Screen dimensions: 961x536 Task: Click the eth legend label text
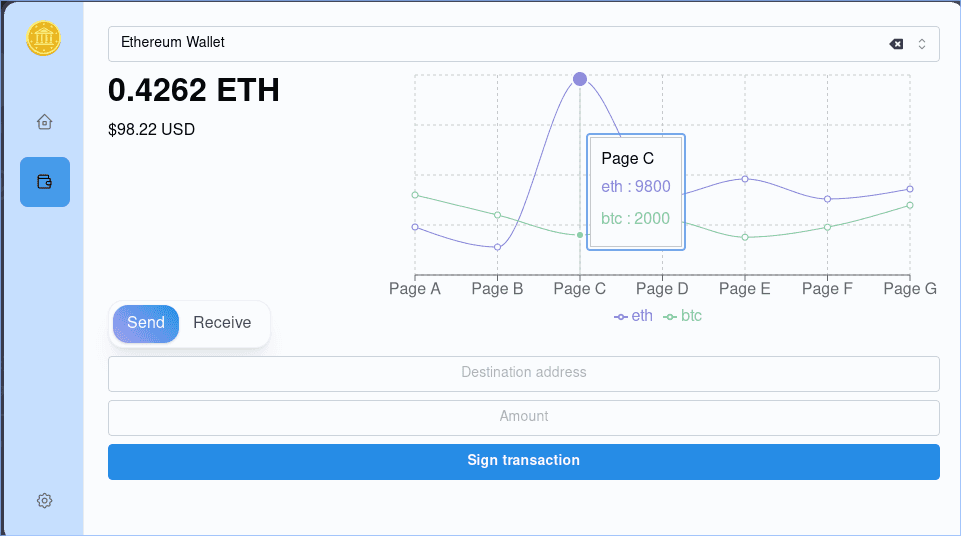pyautogui.click(x=642, y=316)
